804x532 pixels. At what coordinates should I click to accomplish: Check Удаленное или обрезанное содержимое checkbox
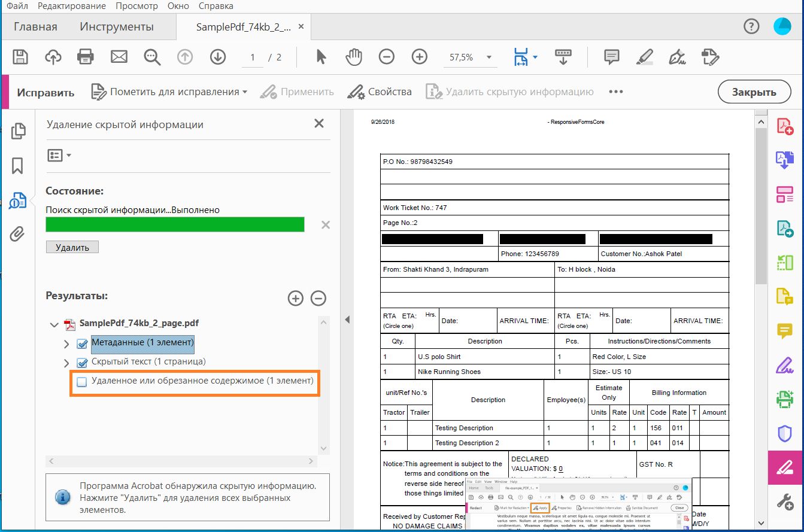point(82,382)
